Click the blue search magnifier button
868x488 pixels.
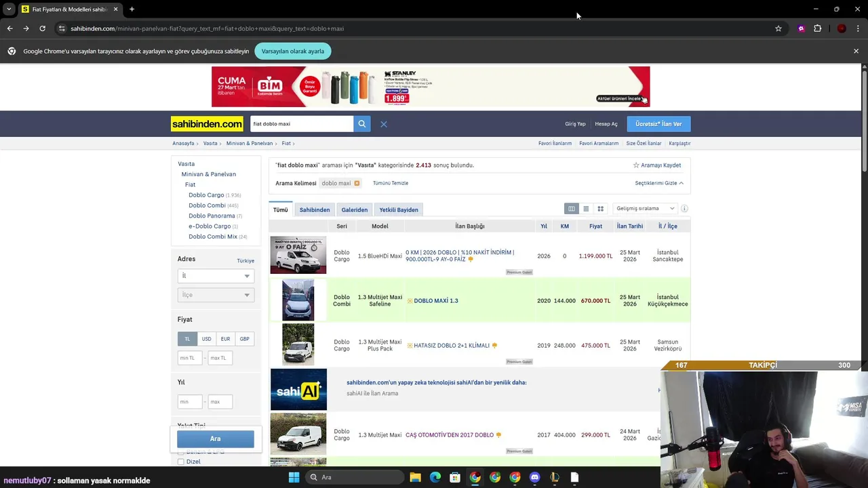coord(362,124)
